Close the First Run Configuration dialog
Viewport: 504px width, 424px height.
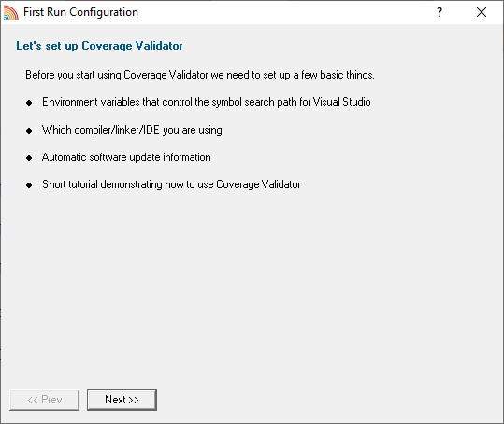pos(482,12)
